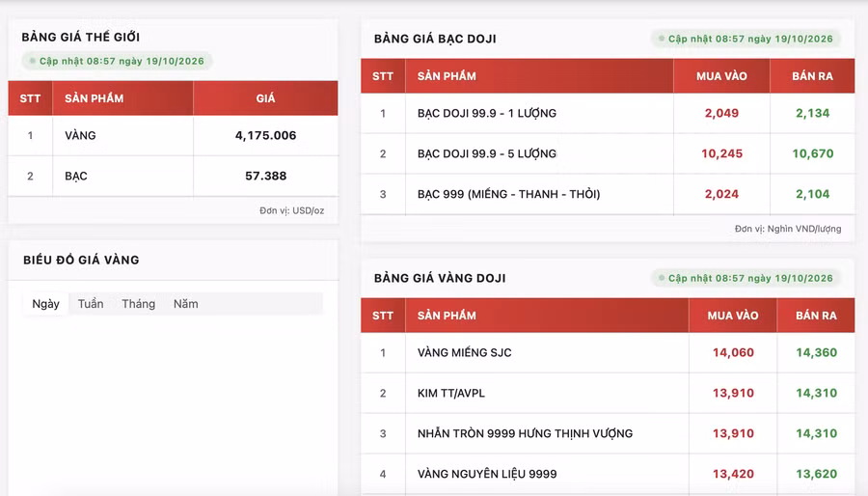Click SJC buy price 14,060

click(x=733, y=352)
